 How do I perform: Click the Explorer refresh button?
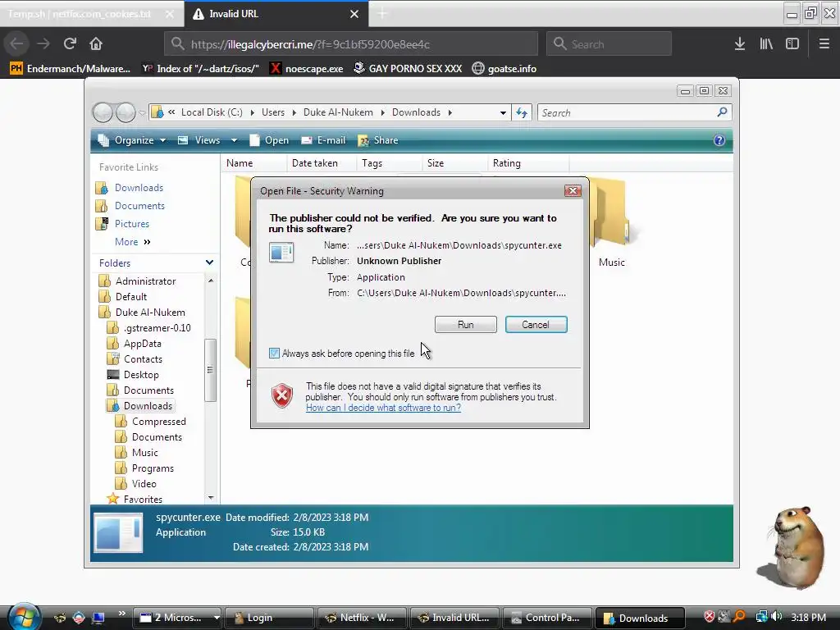[521, 112]
